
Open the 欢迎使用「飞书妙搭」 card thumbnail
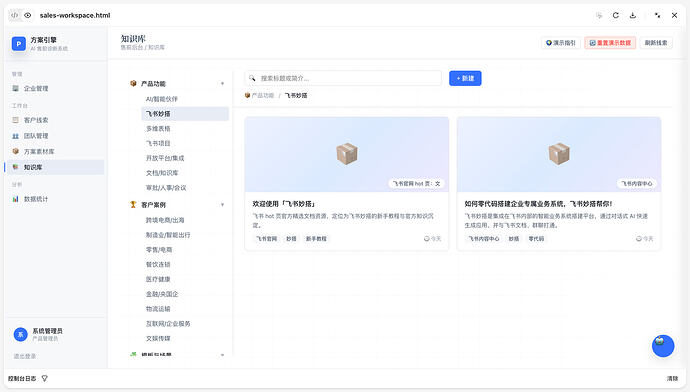pyautogui.click(x=347, y=154)
